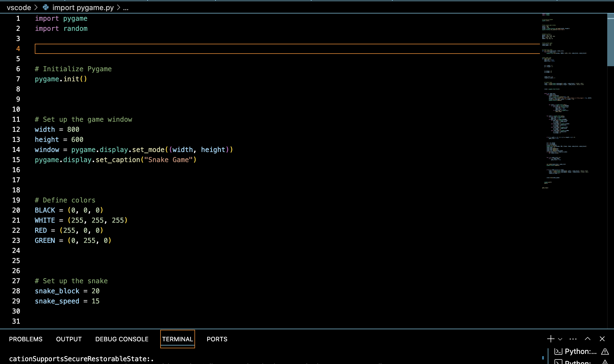Place cursor on empty line 4

(287, 49)
